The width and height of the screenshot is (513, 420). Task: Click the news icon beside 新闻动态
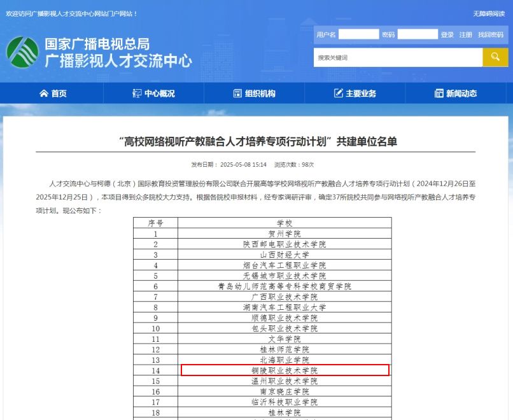tap(439, 94)
